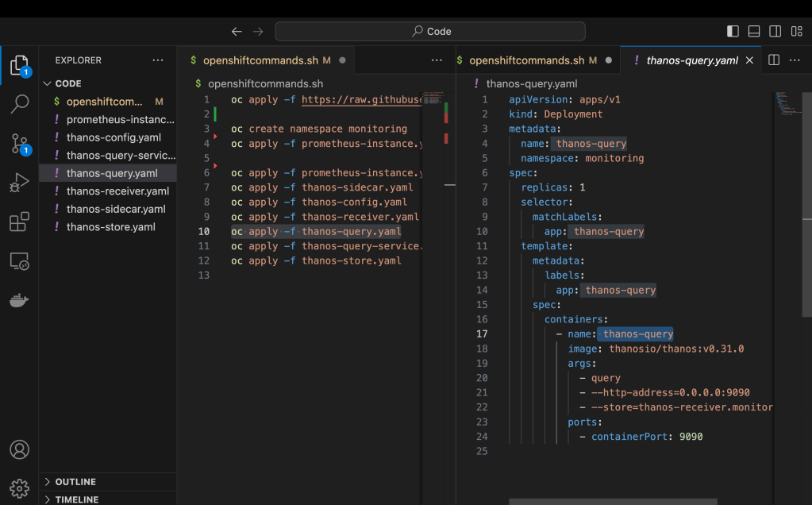Click '--http-address=0.0.0.0:9090' argument
Image resolution: width=812 pixels, height=505 pixels.
(671, 392)
